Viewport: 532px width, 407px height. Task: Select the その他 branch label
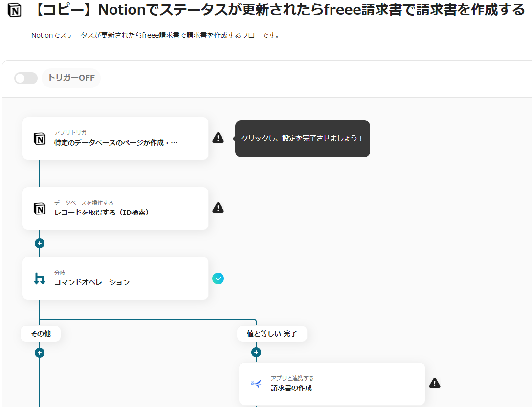point(41,334)
